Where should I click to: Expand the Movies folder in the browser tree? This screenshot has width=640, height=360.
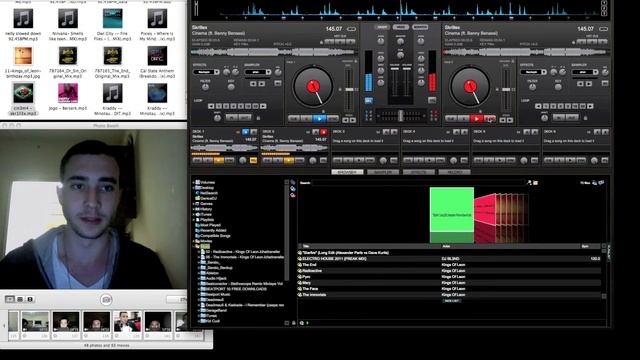(x=193, y=241)
